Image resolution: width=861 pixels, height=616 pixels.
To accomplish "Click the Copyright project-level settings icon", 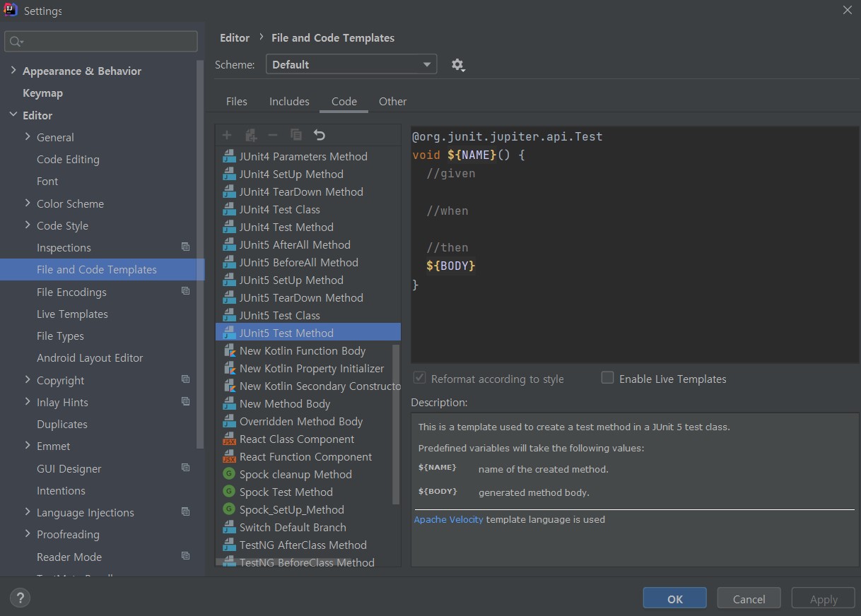I will [185, 380].
